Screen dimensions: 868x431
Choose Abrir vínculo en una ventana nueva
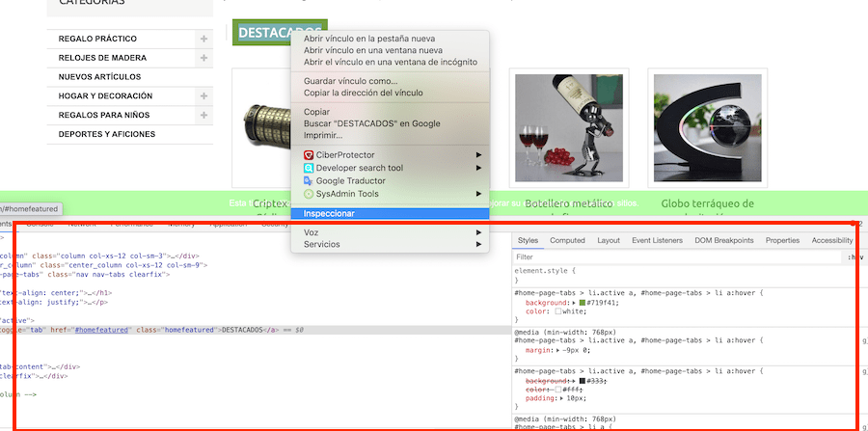(373, 50)
